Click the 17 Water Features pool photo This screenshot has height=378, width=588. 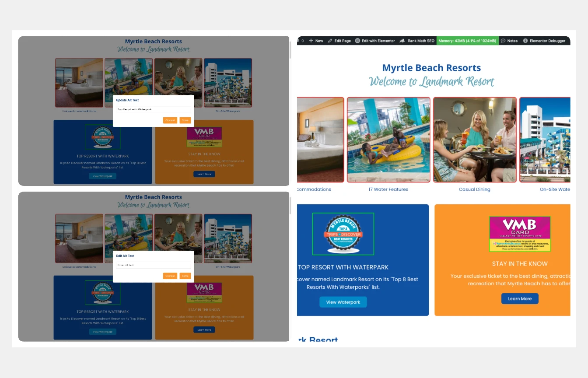click(388, 140)
